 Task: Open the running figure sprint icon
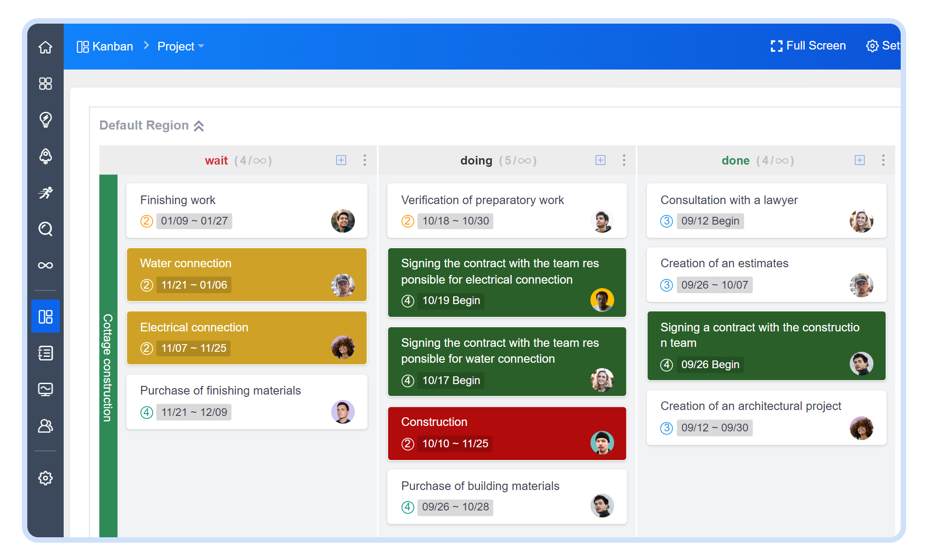45,193
